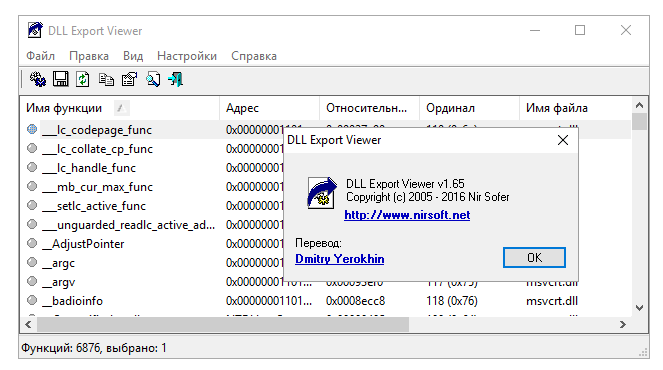Open the Файл menu
663x370 pixels.
41,56
